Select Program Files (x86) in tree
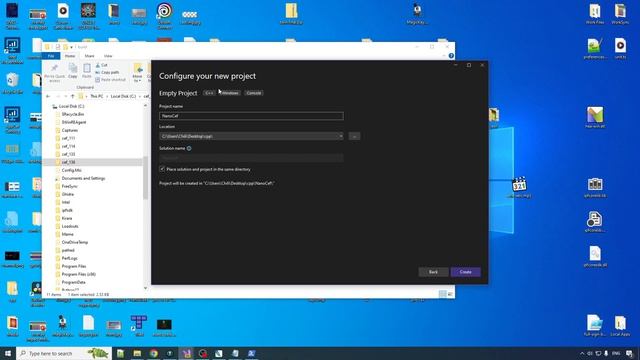 click(78, 274)
